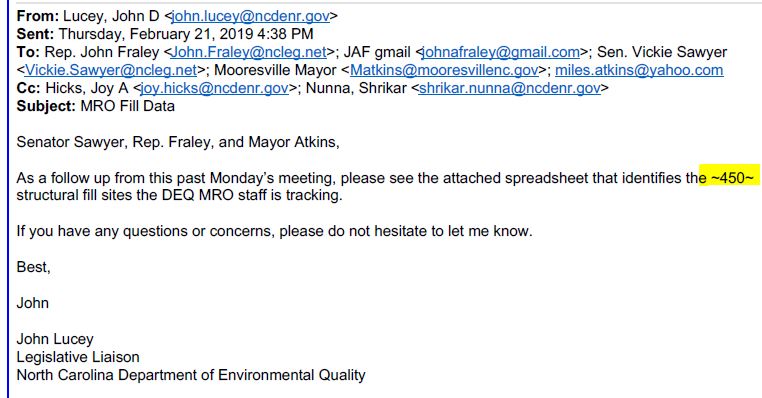Open the miles.atkins@yahoo.com link
762x398 pixels.
639,70
